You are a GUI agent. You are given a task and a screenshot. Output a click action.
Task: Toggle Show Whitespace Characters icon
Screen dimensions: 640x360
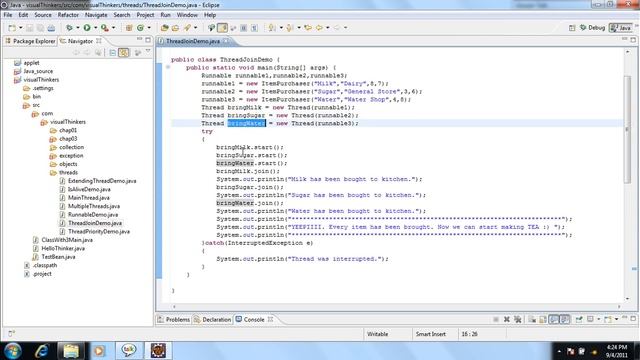click(x=254, y=28)
